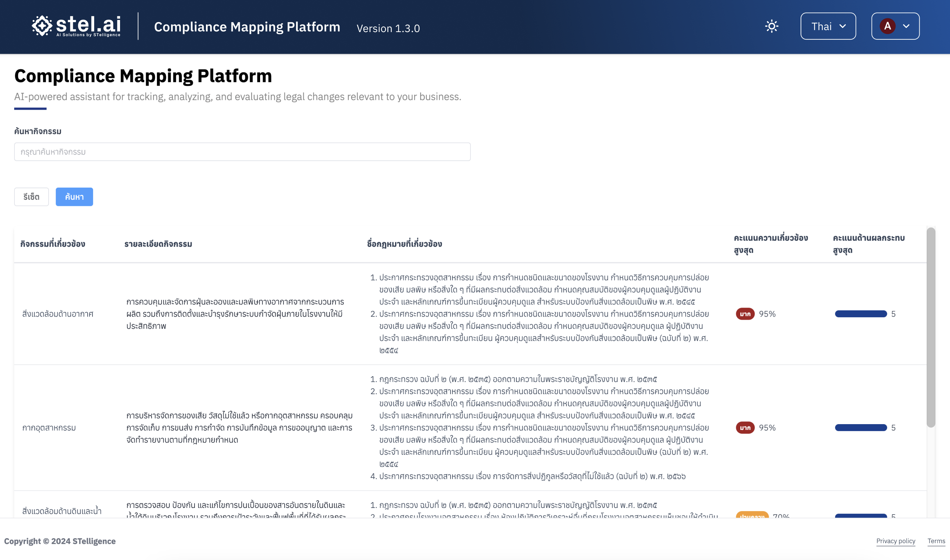Click the table vertical scrollbar

[x=931, y=328]
